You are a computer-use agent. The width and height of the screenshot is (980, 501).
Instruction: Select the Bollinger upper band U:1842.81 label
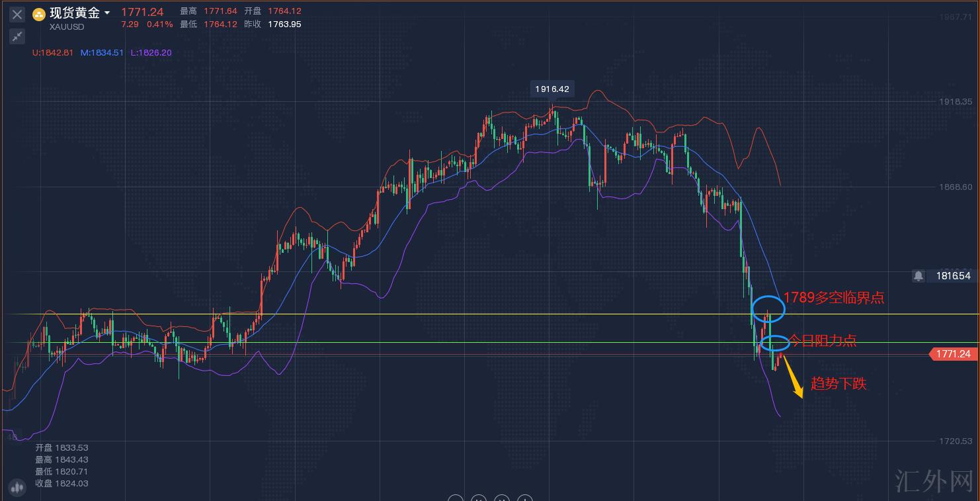54,53
